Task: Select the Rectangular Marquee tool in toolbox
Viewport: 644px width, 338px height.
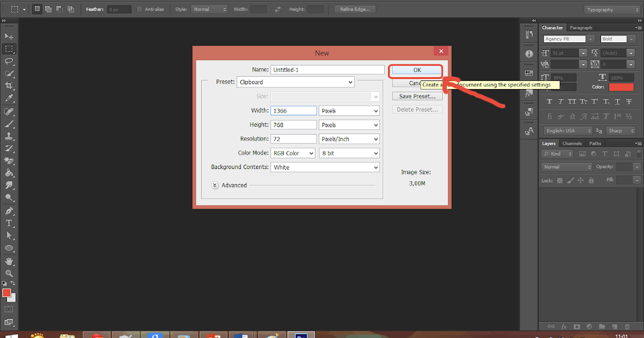Action: [9, 48]
